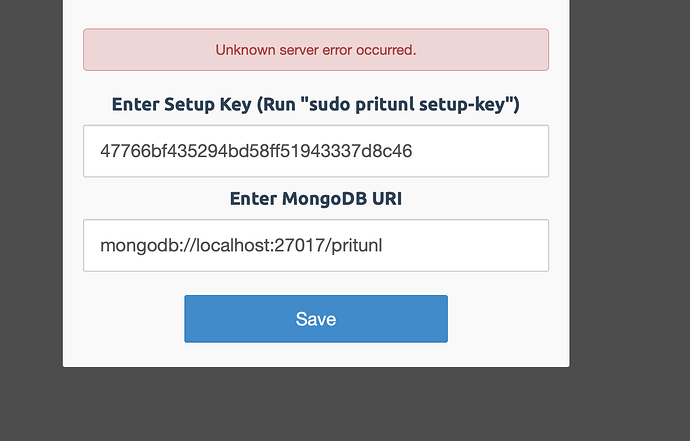Viewport: 690px width, 441px height.
Task: Place cursor in the 47766bf435294bd58ff51943337d8c46 key text
Action: click(x=256, y=151)
